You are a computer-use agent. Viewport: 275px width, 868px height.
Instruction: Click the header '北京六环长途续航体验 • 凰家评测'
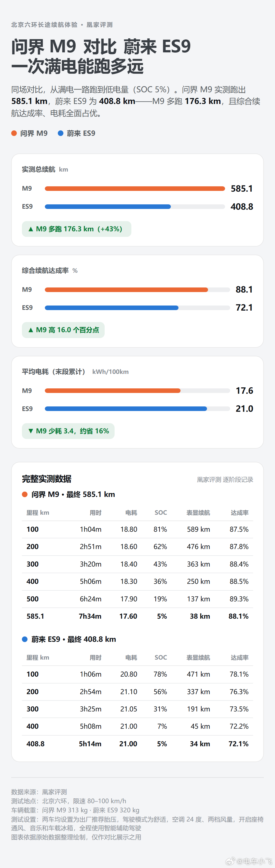click(x=62, y=25)
